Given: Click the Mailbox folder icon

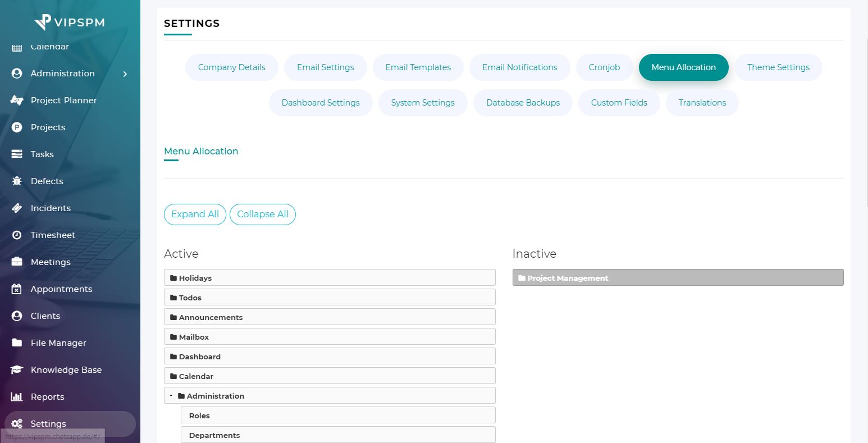Looking at the screenshot, I should pyautogui.click(x=173, y=337).
